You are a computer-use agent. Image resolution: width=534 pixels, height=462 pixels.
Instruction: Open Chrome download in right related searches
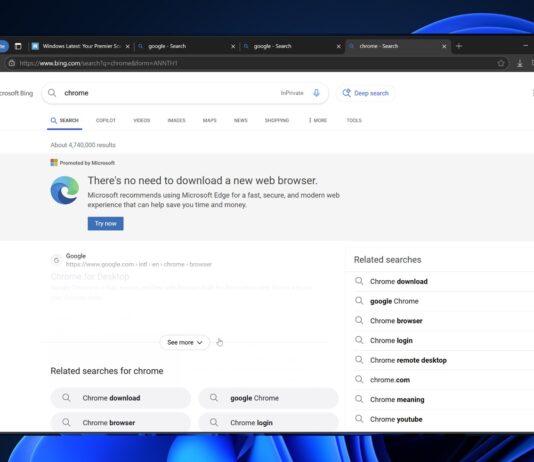[x=399, y=282]
